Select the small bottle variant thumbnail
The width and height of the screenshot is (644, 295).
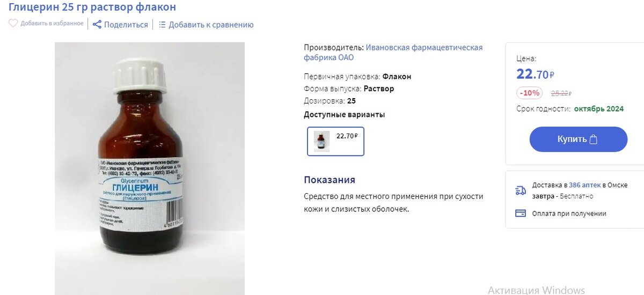click(322, 141)
